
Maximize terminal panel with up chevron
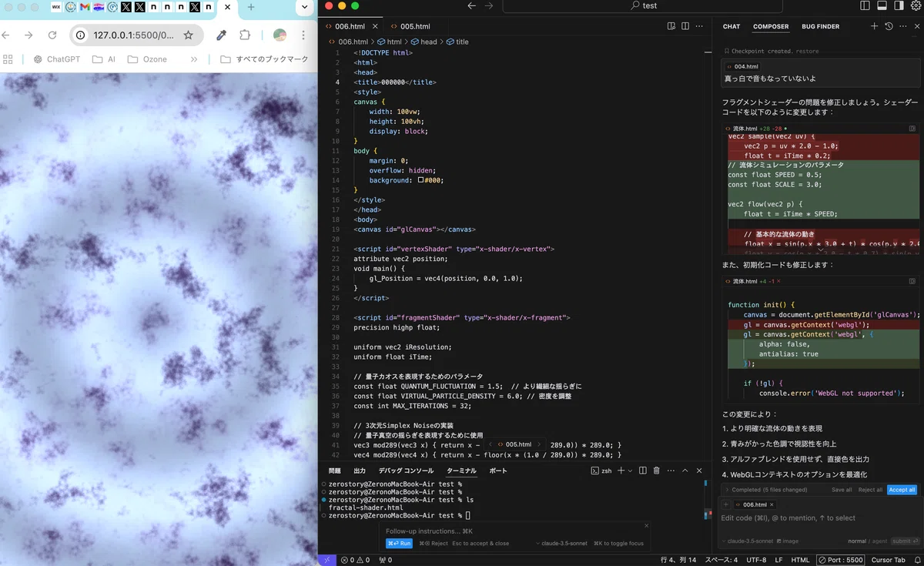(685, 471)
